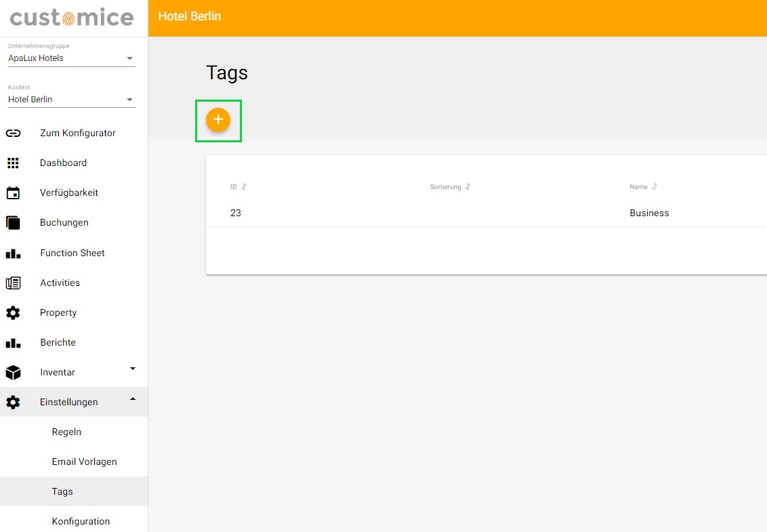
Task: Collapse the Einstellungen submenu arrow
Action: point(133,399)
